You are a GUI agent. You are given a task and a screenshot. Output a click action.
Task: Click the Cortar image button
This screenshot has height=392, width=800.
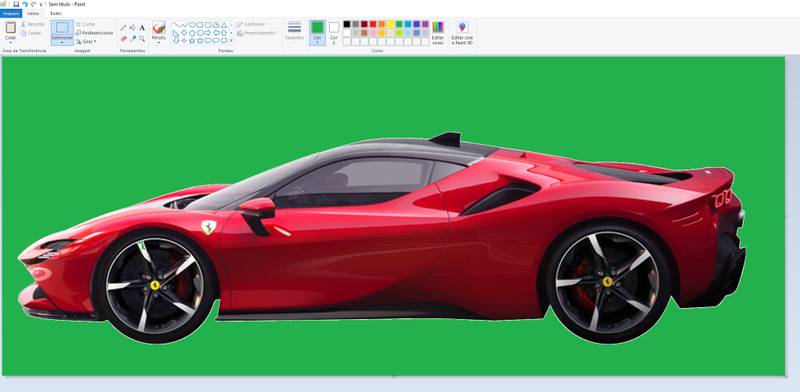(85, 24)
